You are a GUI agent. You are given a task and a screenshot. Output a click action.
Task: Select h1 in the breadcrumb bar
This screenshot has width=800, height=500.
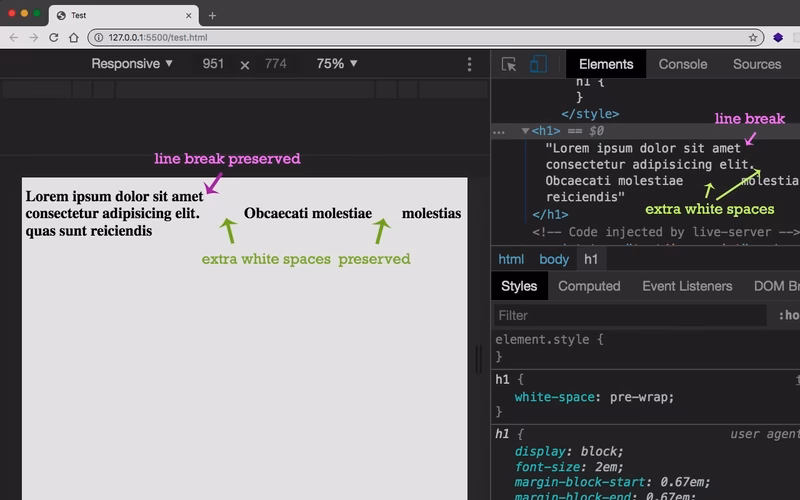[x=591, y=259]
